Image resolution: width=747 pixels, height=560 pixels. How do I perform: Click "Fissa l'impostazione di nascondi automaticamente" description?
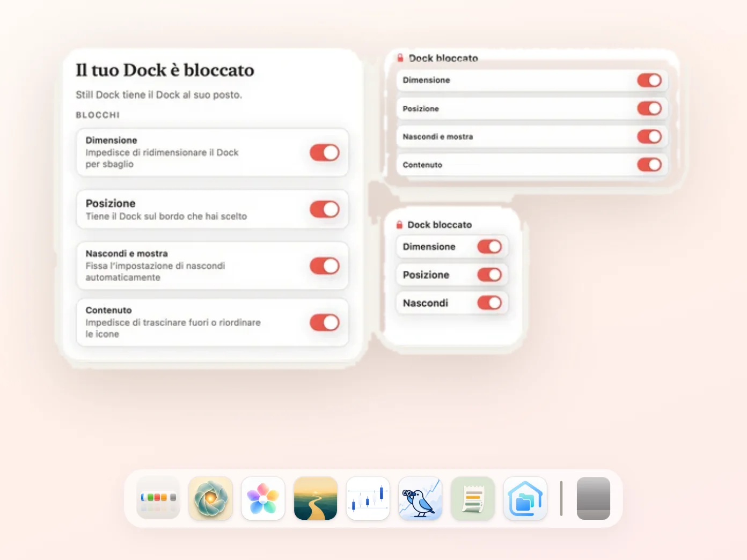[x=155, y=271]
